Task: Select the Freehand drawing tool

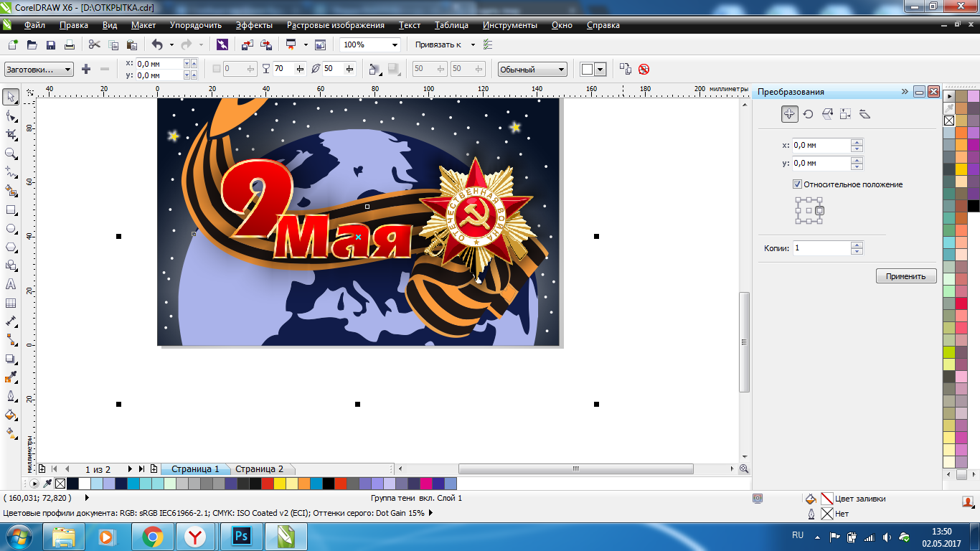Action: pos(11,172)
